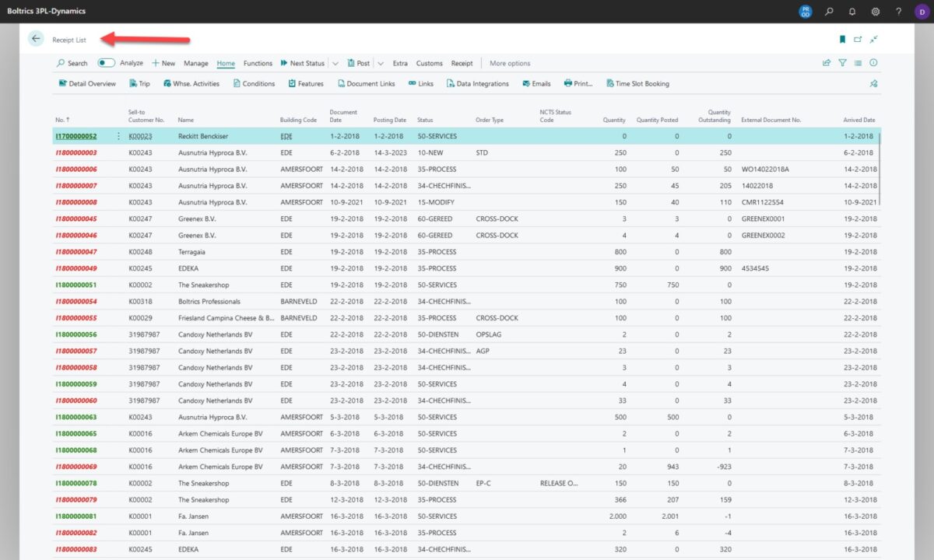The width and height of the screenshot is (934, 560).
Task: Toggle the filter pane funnel icon
Action: [842, 63]
